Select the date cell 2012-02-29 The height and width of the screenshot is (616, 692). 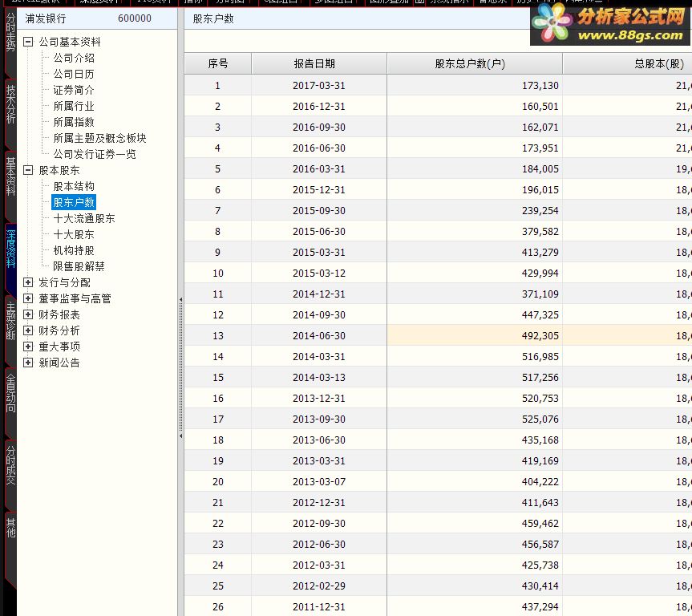pyautogui.click(x=318, y=586)
